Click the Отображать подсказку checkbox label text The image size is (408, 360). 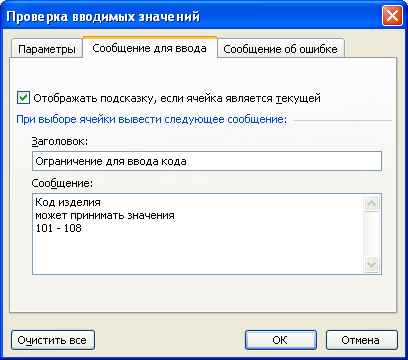click(x=177, y=98)
